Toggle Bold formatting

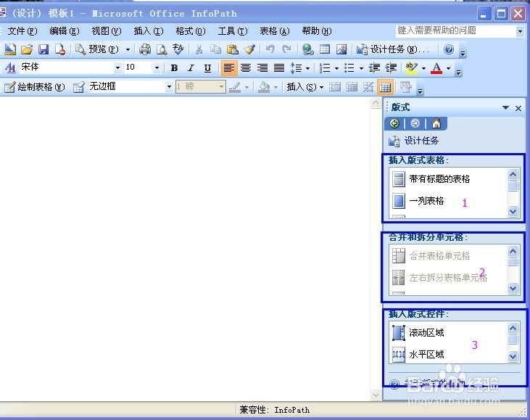click(x=175, y=68)
